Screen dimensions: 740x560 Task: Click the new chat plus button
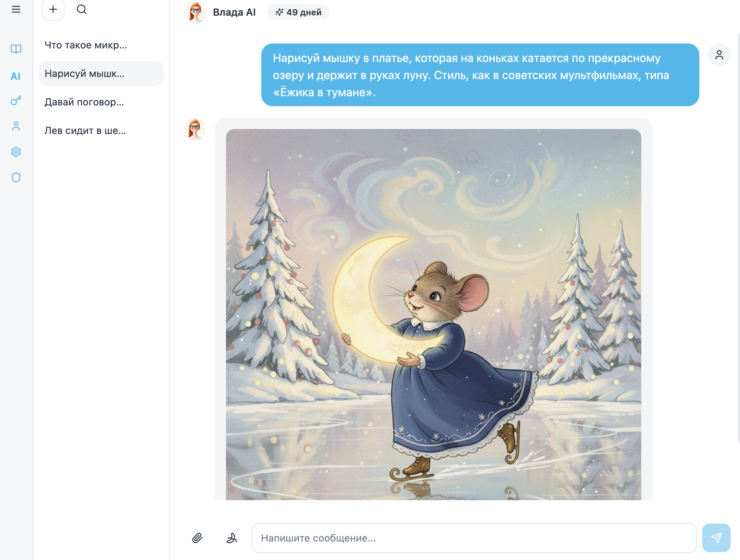53,10
